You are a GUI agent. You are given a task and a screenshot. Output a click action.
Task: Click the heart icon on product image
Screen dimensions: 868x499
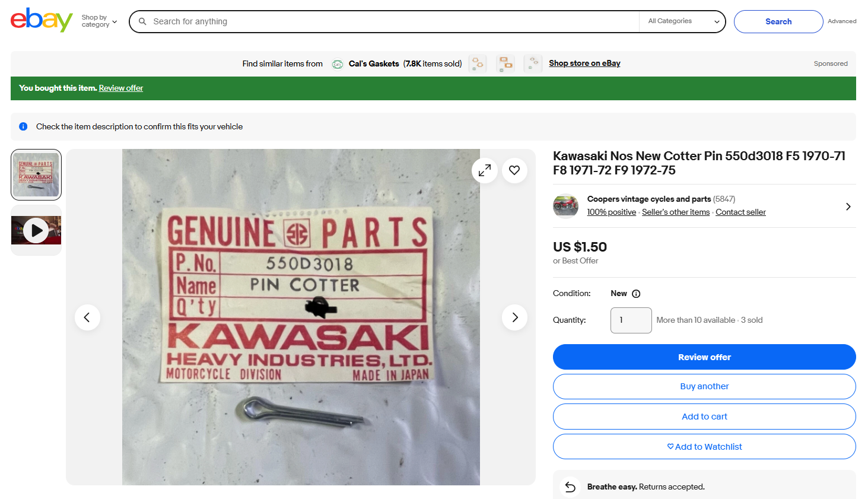(514, 170)
